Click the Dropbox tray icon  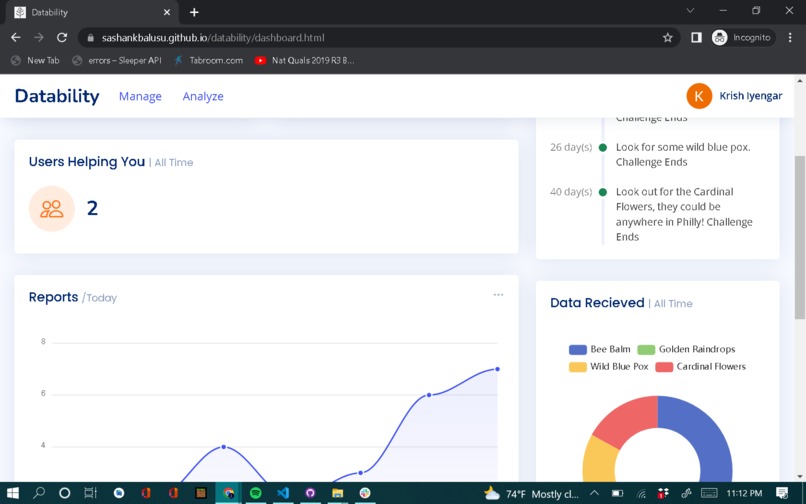[663, 493]
